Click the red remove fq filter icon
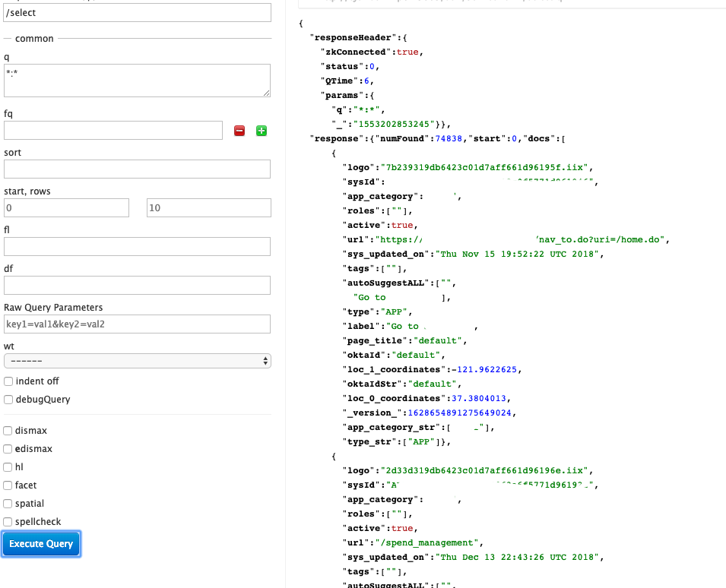 point(239,131)
